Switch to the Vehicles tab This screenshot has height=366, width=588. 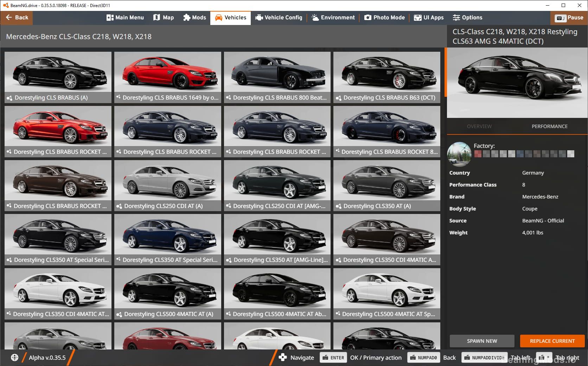pyautogui.click(x=230, y=18)
